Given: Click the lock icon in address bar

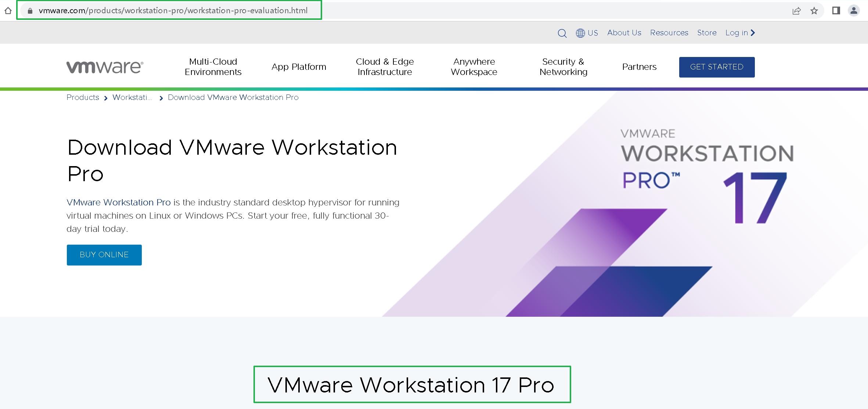Looking at the screenshot, I should pyautogui.click(x=30, y=11).
